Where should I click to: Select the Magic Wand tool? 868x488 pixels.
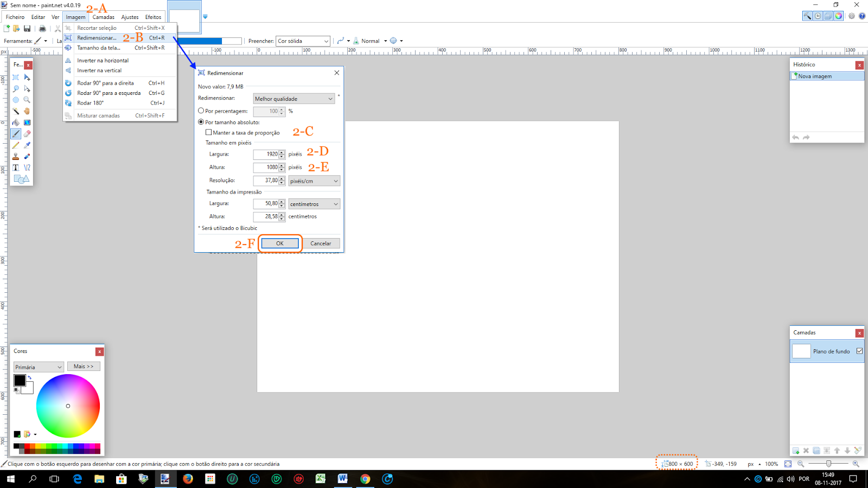point(16,111)
